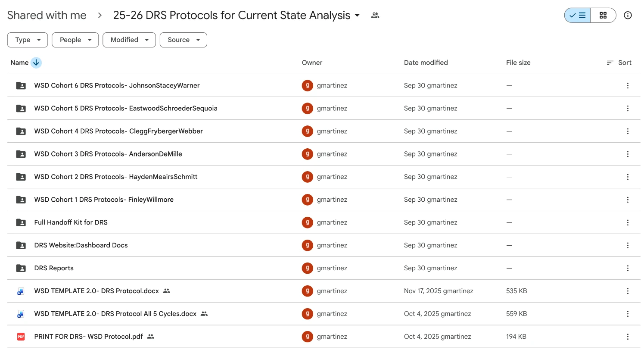Open the Modified filter dropdown
Screen dimensions: 644x350
point(129,40)
